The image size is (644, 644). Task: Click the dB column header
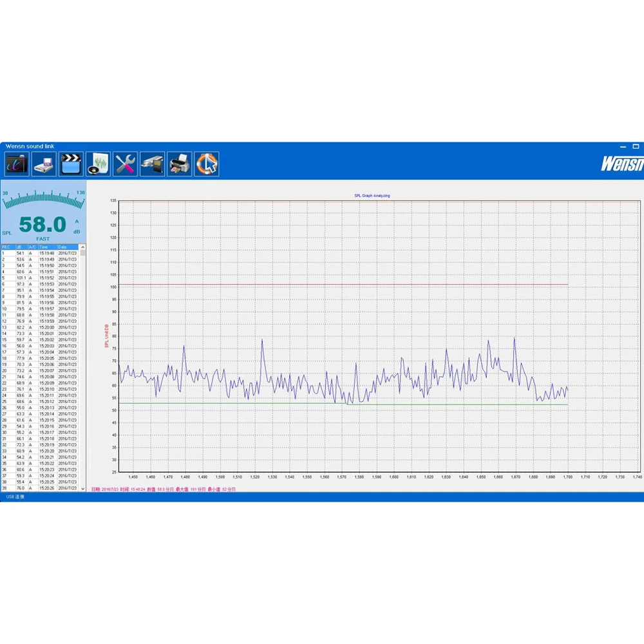click(x=21, y=247)
